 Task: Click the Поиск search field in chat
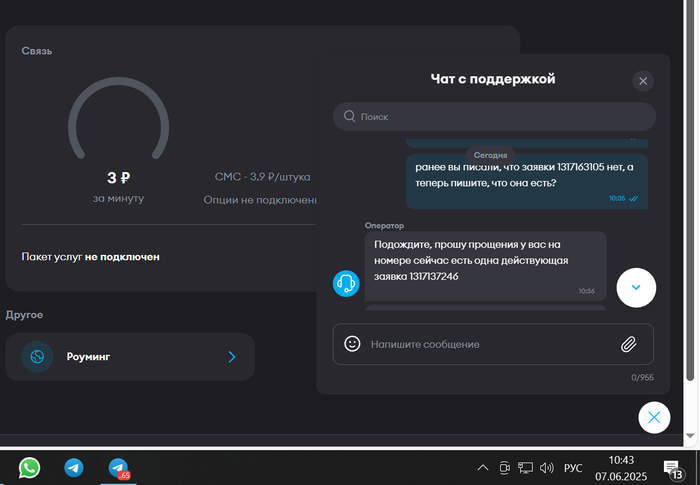coord(500,117)
